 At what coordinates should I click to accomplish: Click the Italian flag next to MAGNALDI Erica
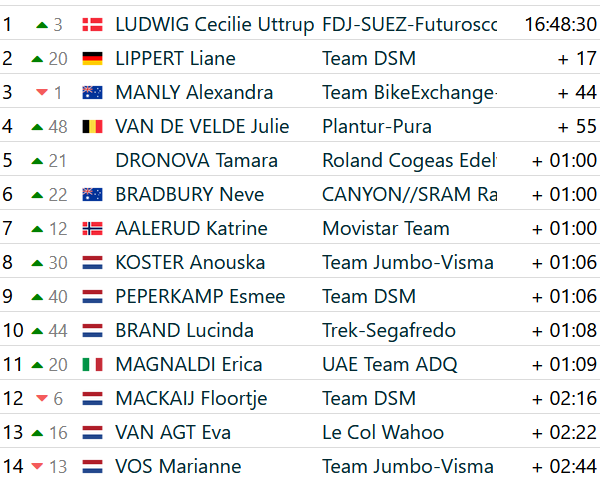pyautogui.click(x=93, y=365)
